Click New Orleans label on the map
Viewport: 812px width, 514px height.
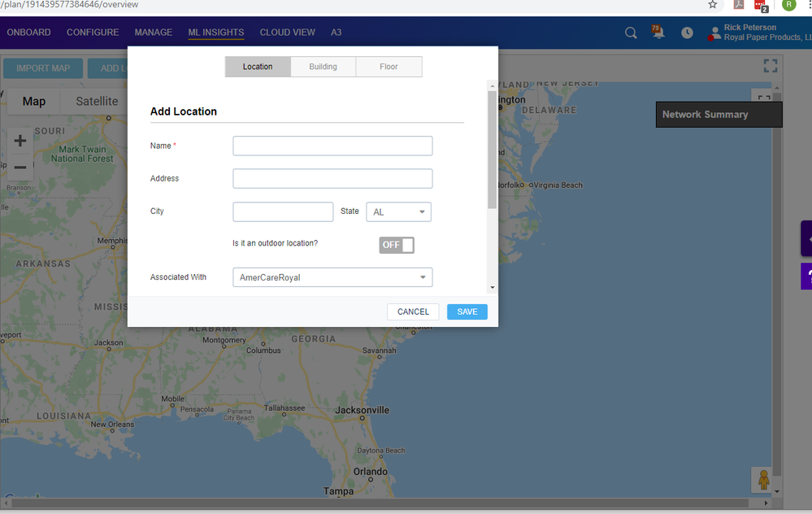(112, 425)
